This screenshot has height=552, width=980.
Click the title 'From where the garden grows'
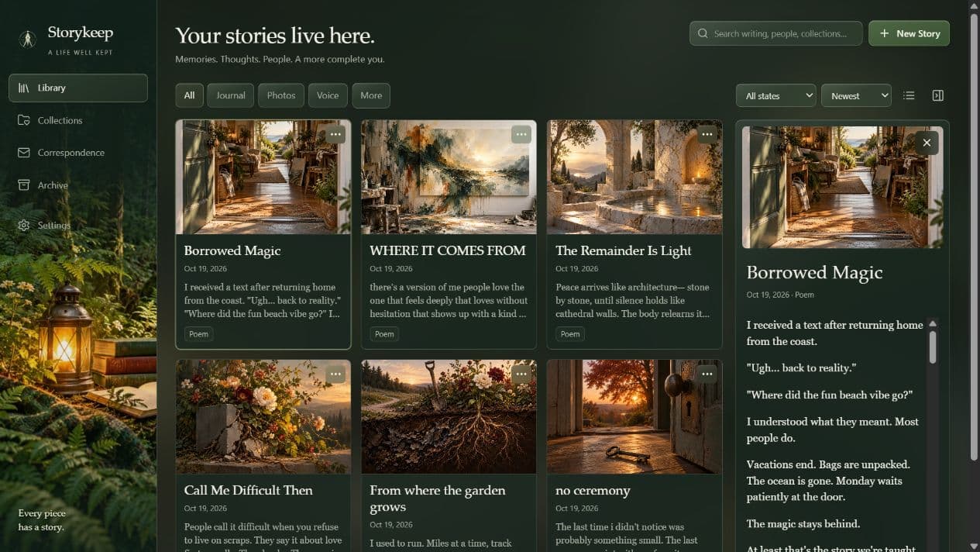[438, 499]
